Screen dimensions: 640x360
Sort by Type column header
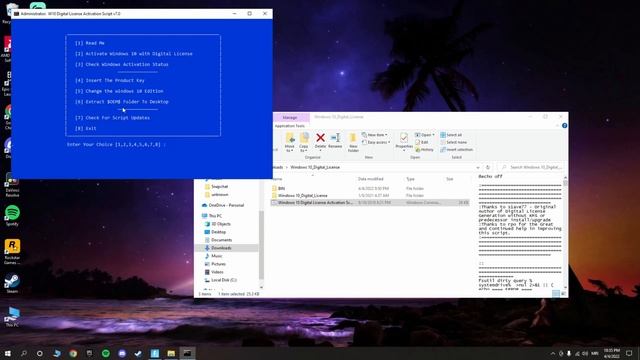(410, 179)
